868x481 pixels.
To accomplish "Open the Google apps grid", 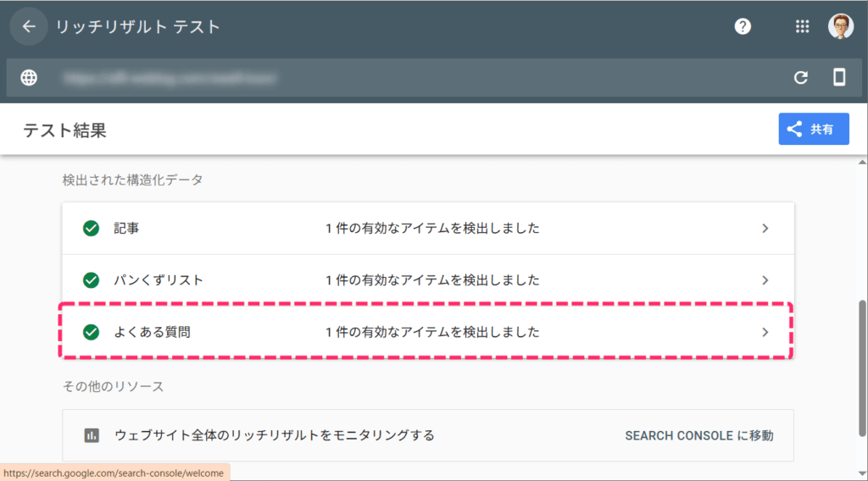I will click(x=802, y=27).
